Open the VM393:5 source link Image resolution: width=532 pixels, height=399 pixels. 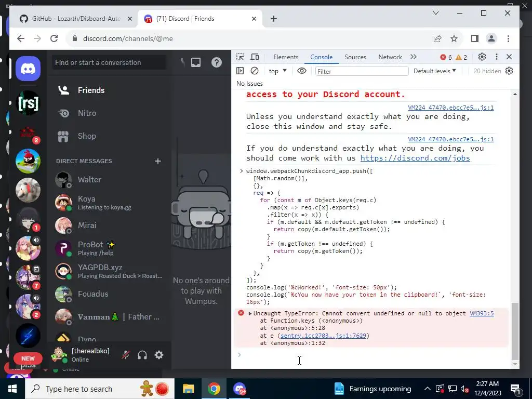coord(482,313)
